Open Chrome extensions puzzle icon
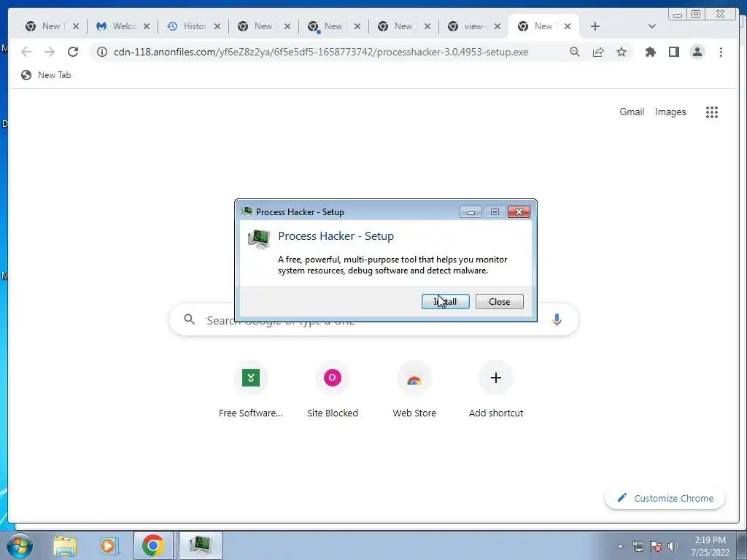This screenshot has width=747, height=560. pos(650,52)
